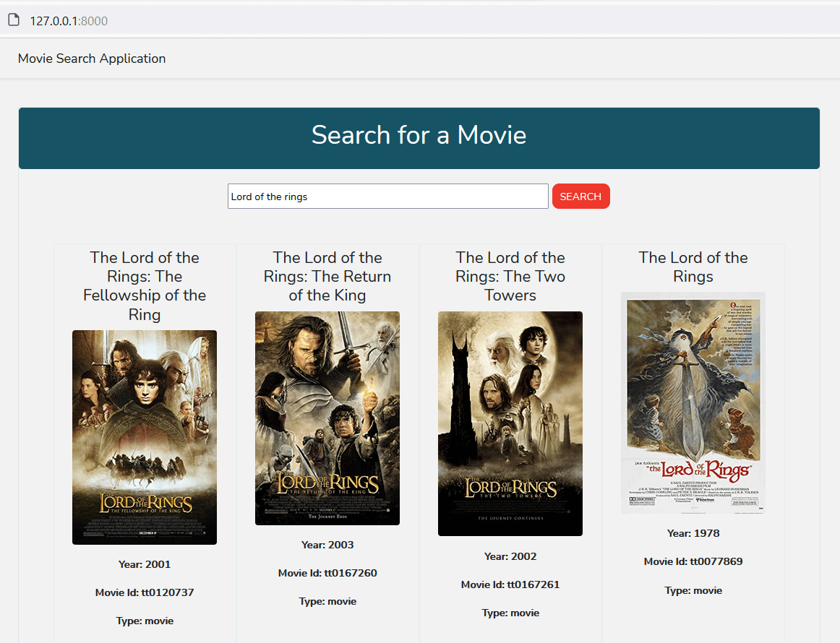Click Type: movie under tt0167260

tap(327, 602)
